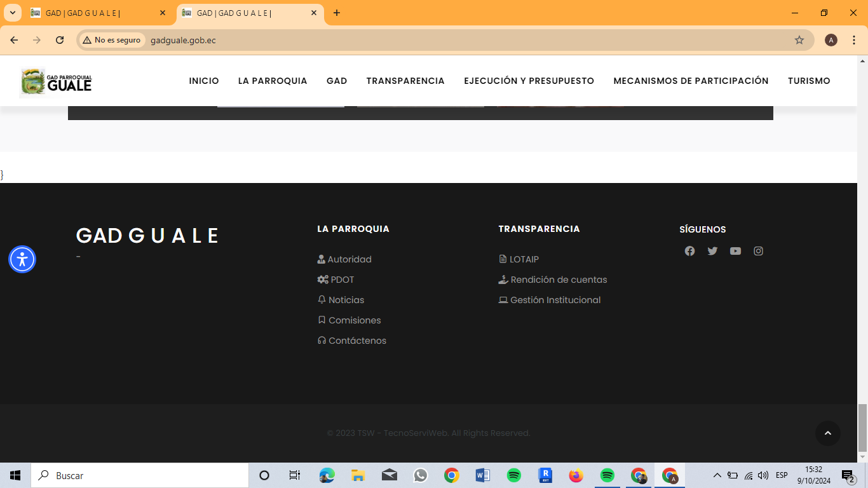Open the YouTube icon in footer
This screenshot has width=868, height=488.
click(735, 251)
